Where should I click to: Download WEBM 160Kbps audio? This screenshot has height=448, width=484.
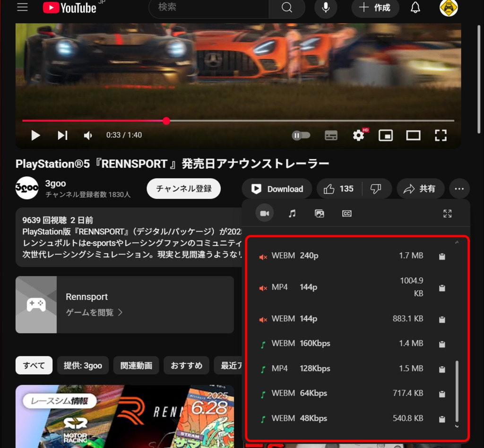click(x=341, y=344)
